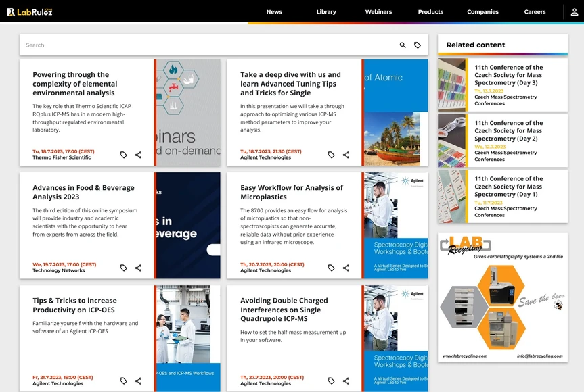584x392 pixels.
Task: Tag the Avoiding Double Charged Interferences card
Action: click(x=331, y=381)
